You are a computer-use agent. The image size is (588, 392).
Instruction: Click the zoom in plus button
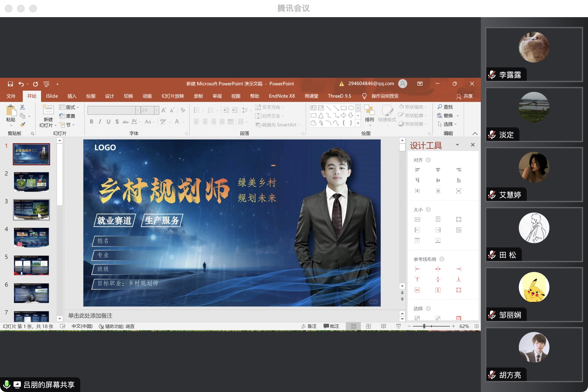[x=453, y=326]
